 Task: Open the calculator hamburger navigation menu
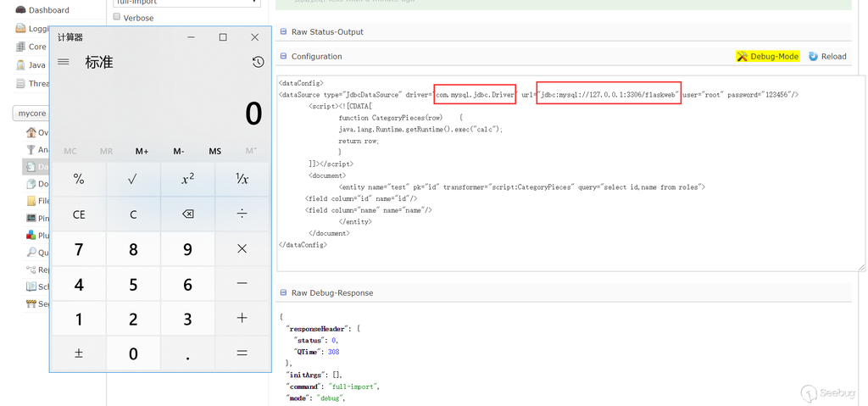[64, 62]
